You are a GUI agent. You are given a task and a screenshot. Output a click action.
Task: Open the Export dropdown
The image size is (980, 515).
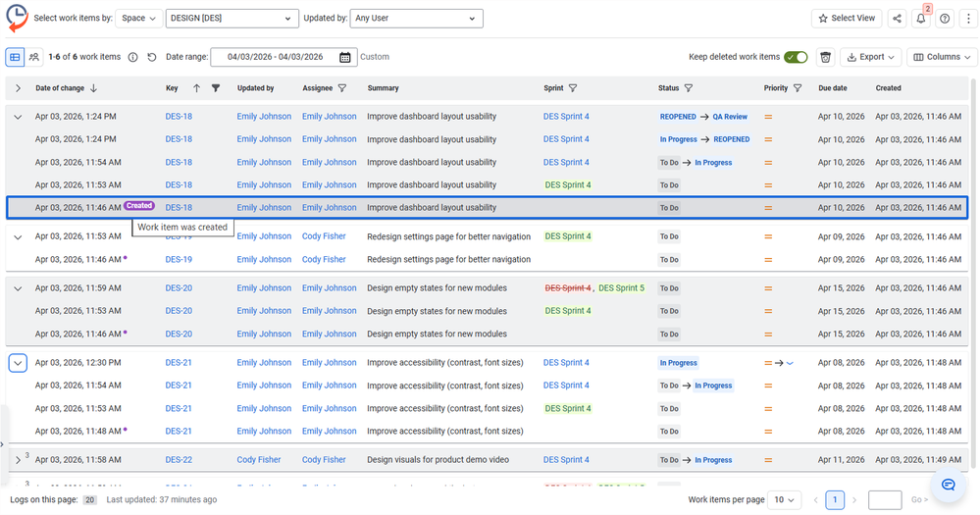click(x=871, y=57)
